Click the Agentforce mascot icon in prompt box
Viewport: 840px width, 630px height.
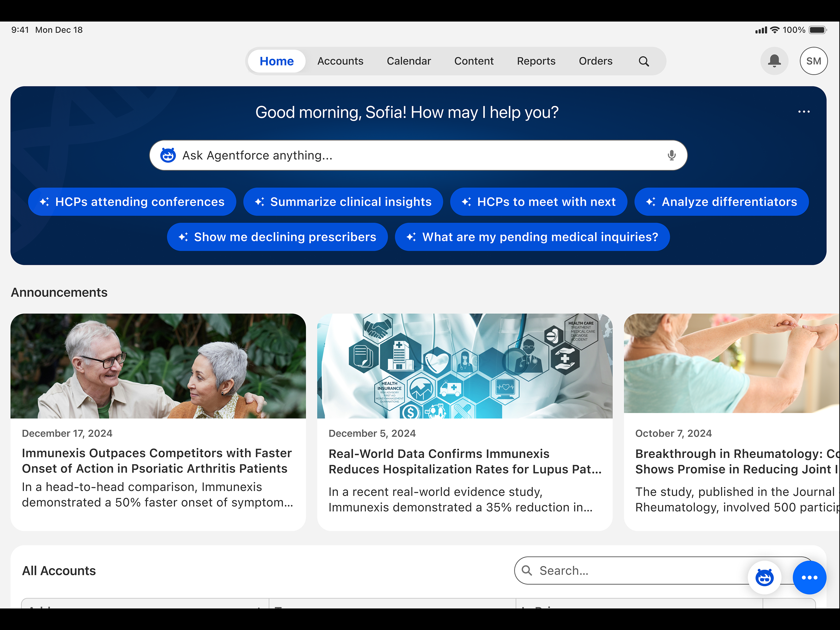[x=168, y=155]
